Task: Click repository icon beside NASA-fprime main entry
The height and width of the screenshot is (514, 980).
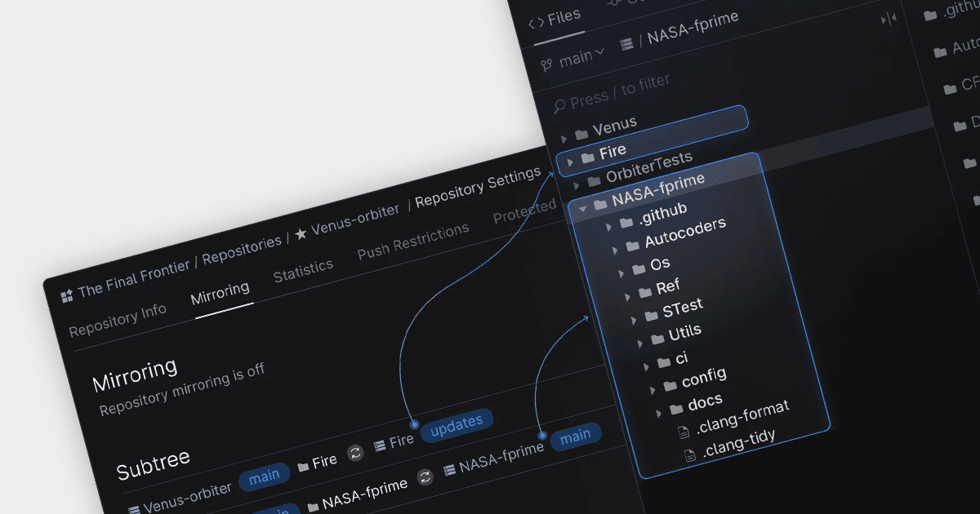Action: click(449, 471)
